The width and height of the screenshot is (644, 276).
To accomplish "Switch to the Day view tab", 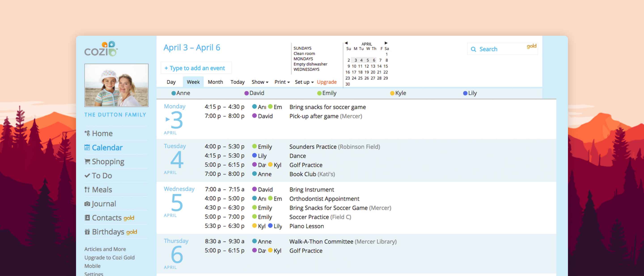I will coord(171,82).
